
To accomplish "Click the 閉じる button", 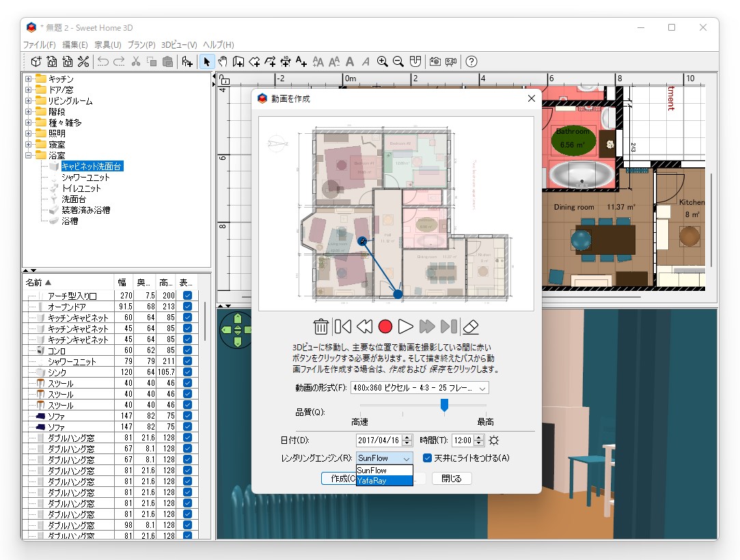I will (x=452, y=479).
